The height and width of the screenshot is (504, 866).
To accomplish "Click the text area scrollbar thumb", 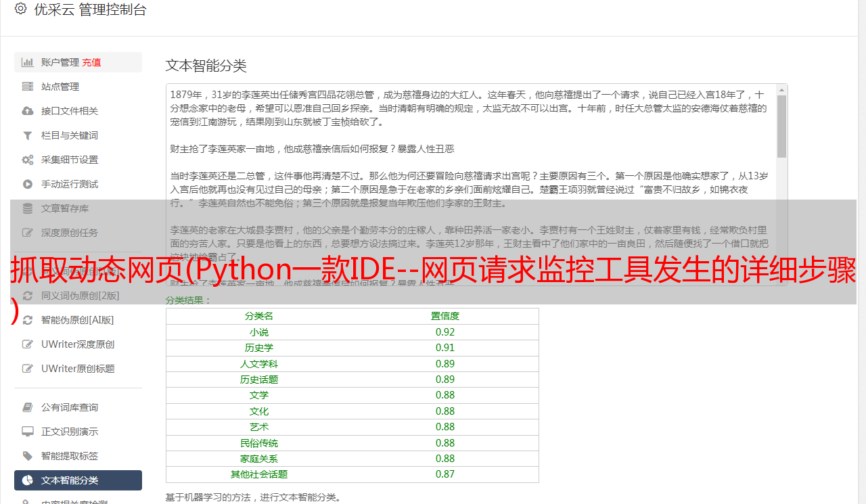I will pos(781,127).
